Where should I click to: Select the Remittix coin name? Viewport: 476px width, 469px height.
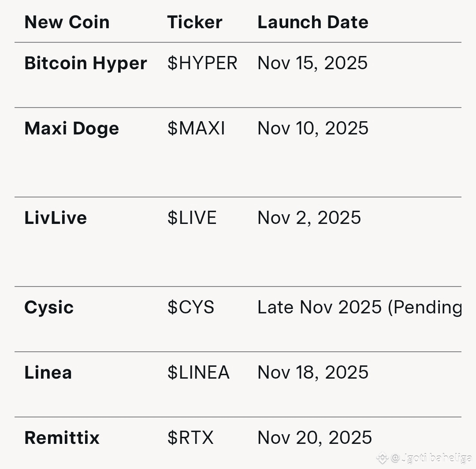(62, 438)
